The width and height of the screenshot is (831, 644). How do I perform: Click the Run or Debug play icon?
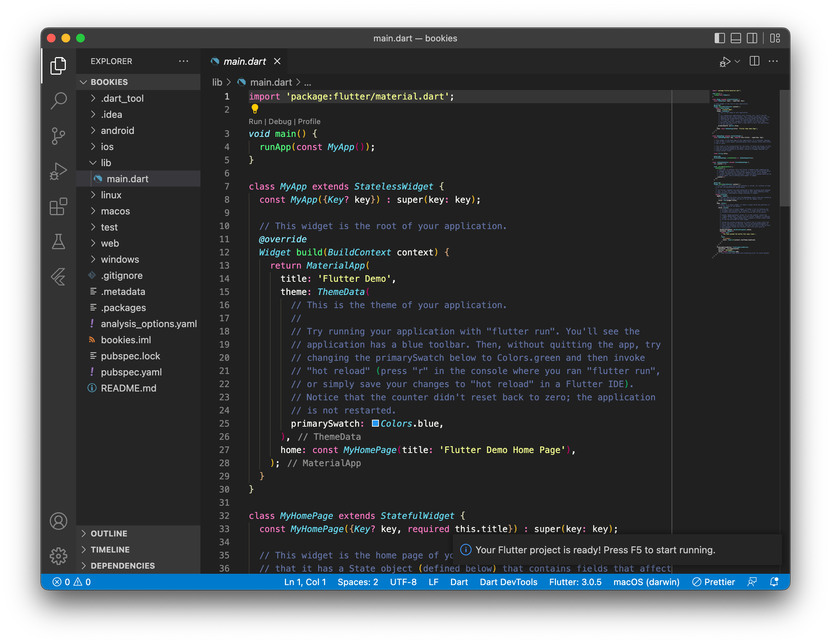coord(725,61)
